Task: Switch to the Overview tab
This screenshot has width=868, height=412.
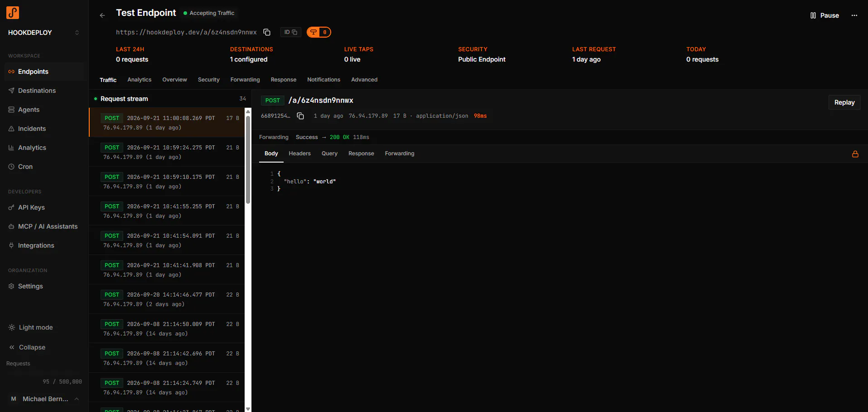Action: tap(174, 80)
